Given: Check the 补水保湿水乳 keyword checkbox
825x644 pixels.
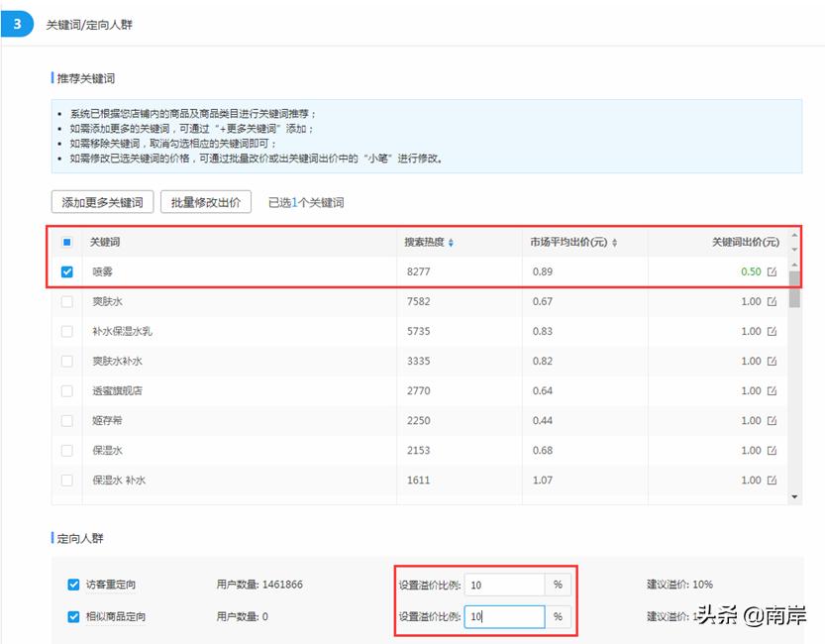Looking at the screenshot, I should (x=66, y=332).
